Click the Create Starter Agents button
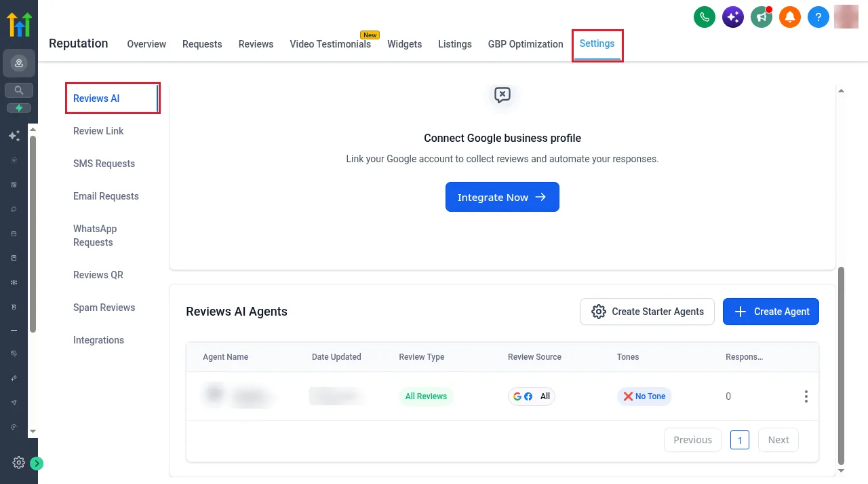 pos(647,312)
